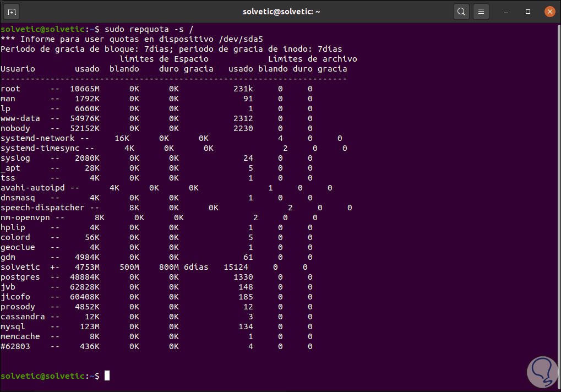Click the '_apt' user name

coord(10,168)
